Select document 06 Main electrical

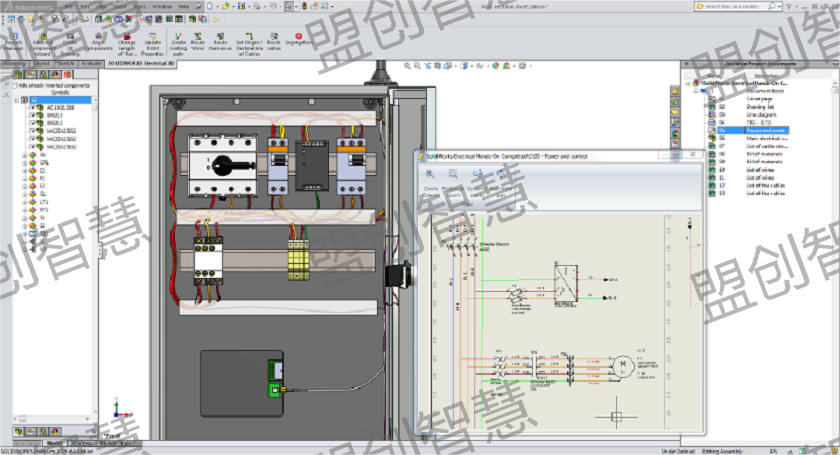coord(748,138)
